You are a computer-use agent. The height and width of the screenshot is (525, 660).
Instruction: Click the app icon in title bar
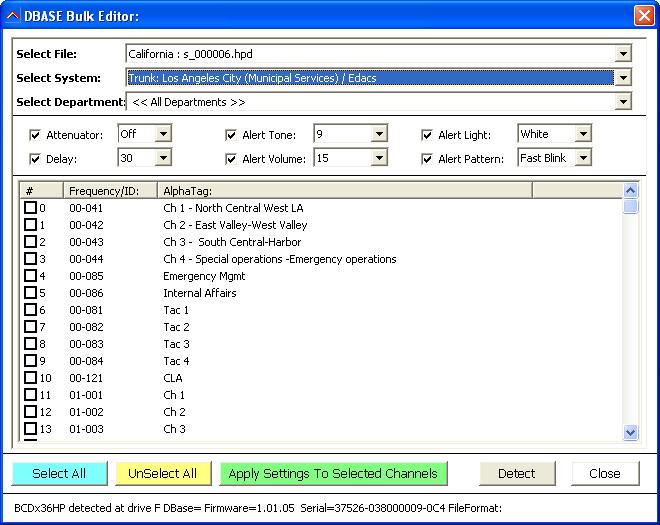point(13,16)
